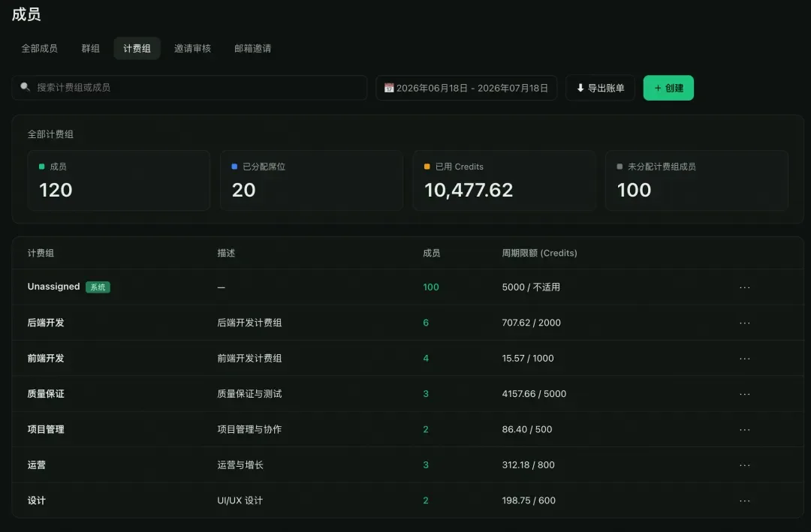The height and width of the screenshot is (532, 811).
Task: Click the description 项目管理与协作
Action: [249, 429]
